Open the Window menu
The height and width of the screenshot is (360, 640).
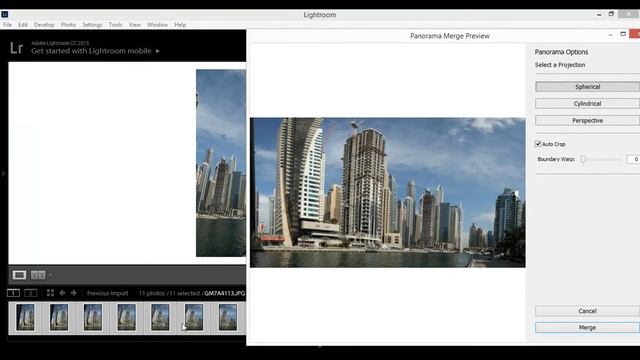[157, 25]
